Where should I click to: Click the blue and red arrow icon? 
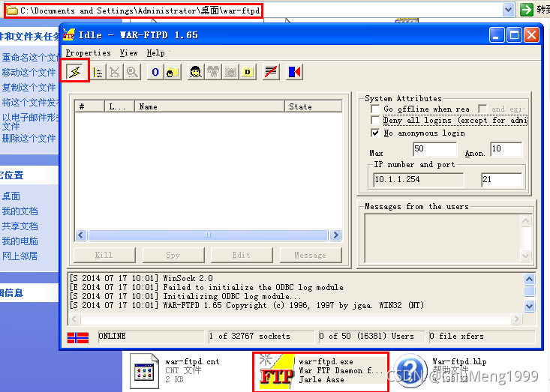[294, 72]
